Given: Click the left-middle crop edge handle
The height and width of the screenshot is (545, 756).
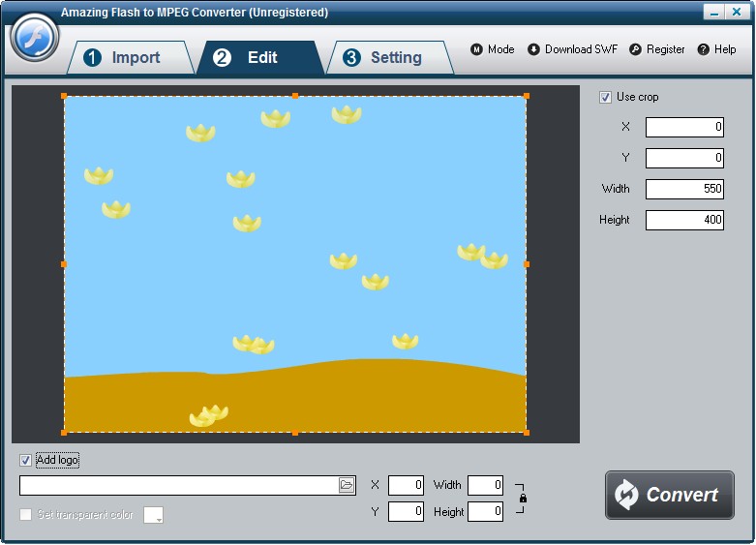Looking at the screenshot, I should [x=64, y=264].
